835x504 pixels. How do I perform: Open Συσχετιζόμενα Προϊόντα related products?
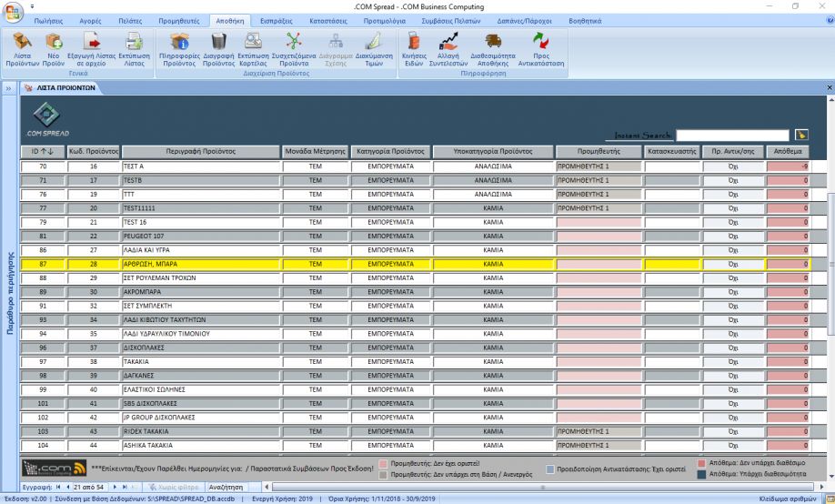294,49
